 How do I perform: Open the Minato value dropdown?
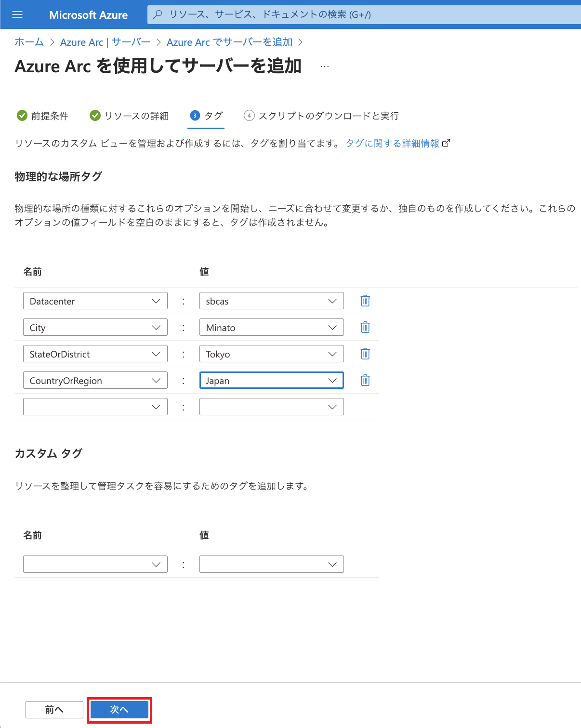tap(272, 327)
